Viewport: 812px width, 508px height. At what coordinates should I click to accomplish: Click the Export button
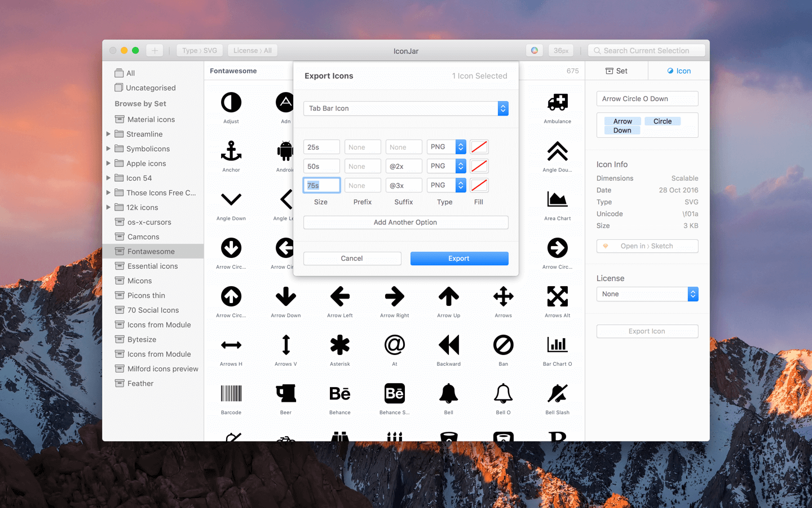pos(459,258)
